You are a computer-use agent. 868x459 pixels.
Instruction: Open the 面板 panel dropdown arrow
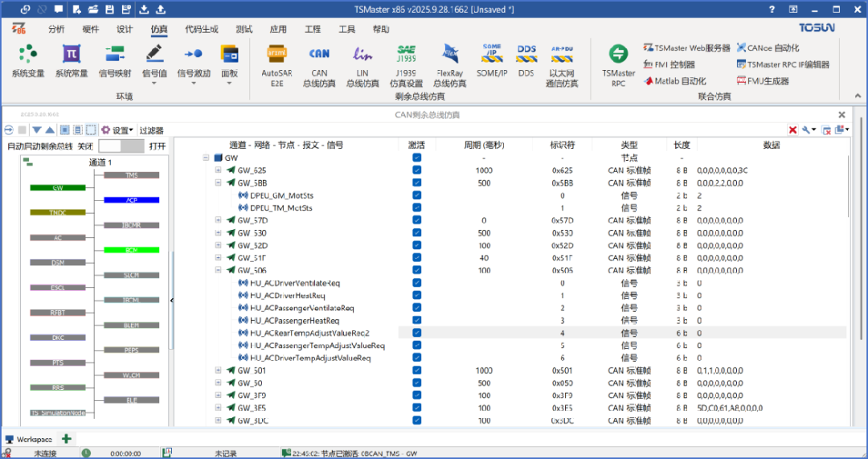pyautogui.click(x=229, y=84)
